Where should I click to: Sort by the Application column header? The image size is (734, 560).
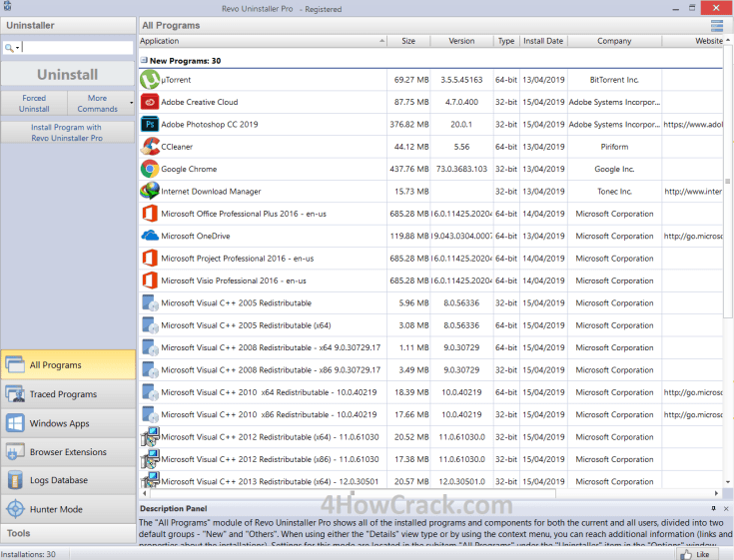pyautogui.click(x=263, y=41)
